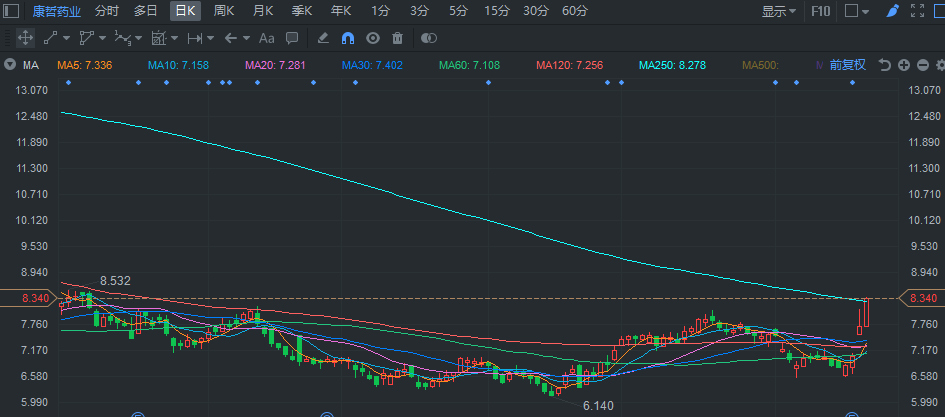The image size is (945, 417).
Task: Select the 年K period tab
Action: click(x=341, y=11)
